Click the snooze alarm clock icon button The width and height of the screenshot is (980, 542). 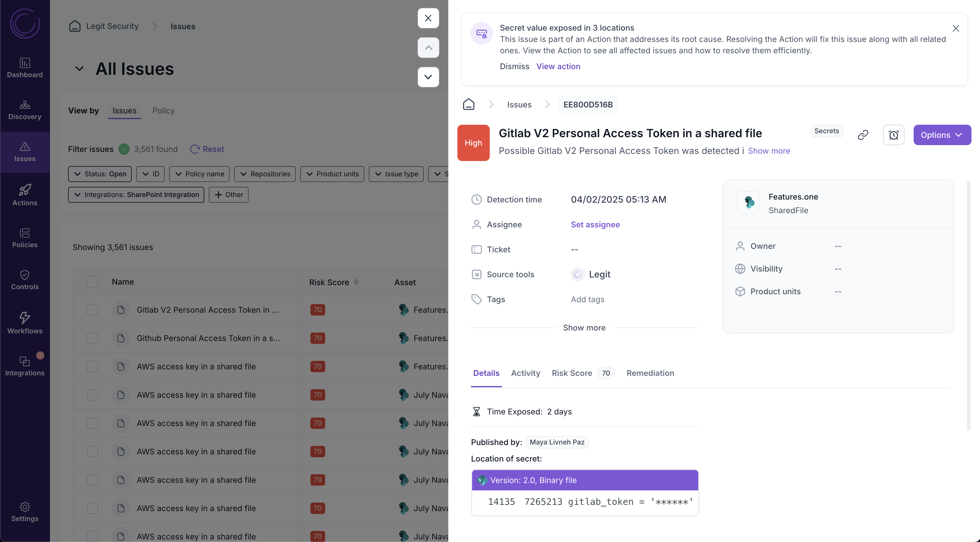[893, 135]
